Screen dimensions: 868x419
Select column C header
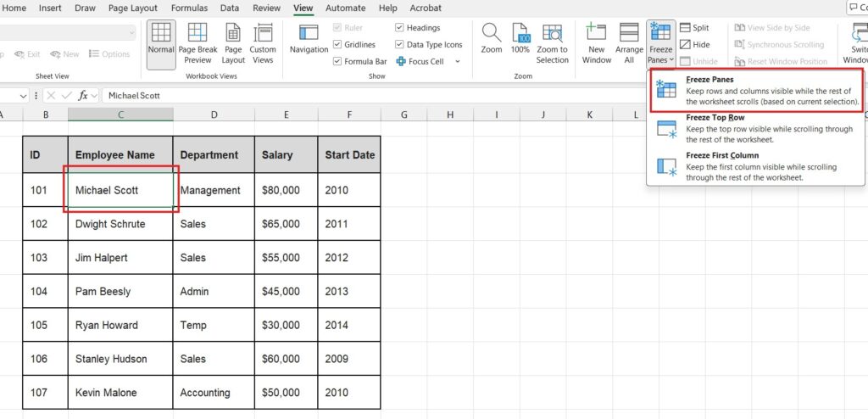[120, 115]
